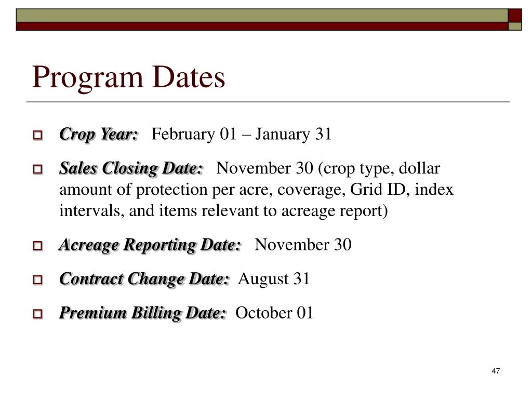Screen dimensions: 532x399
Task: Select the Acreage Reporting Date bullet marker
Action: click(38, 246)
